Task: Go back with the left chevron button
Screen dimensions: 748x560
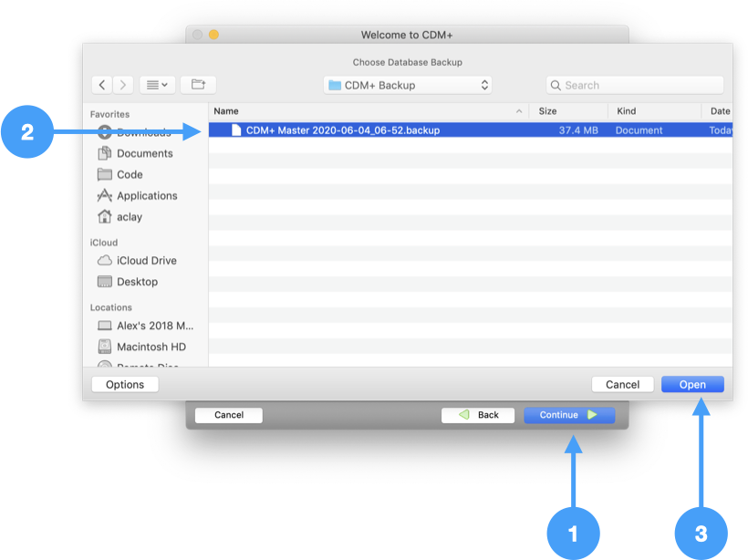Action: tap(102, 85)
